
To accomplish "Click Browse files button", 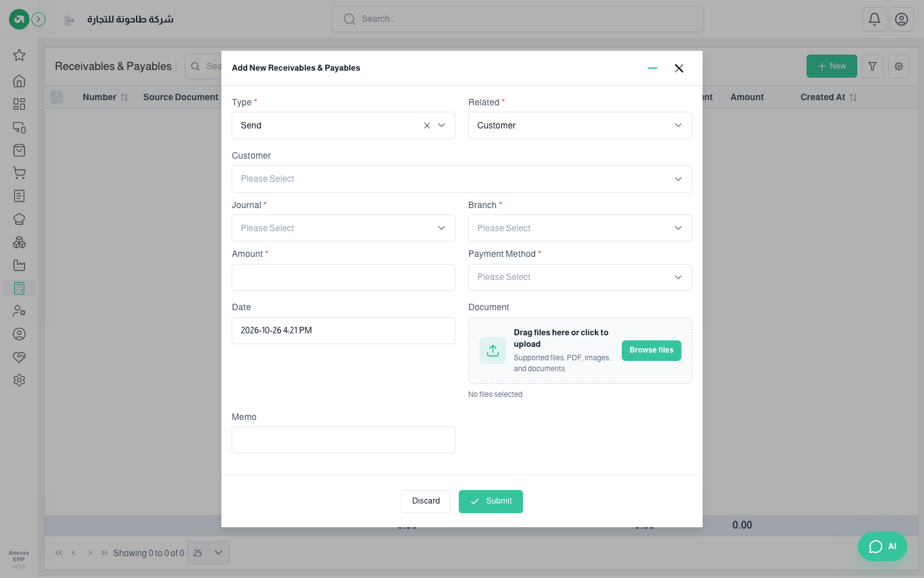I will click(651, 351).
